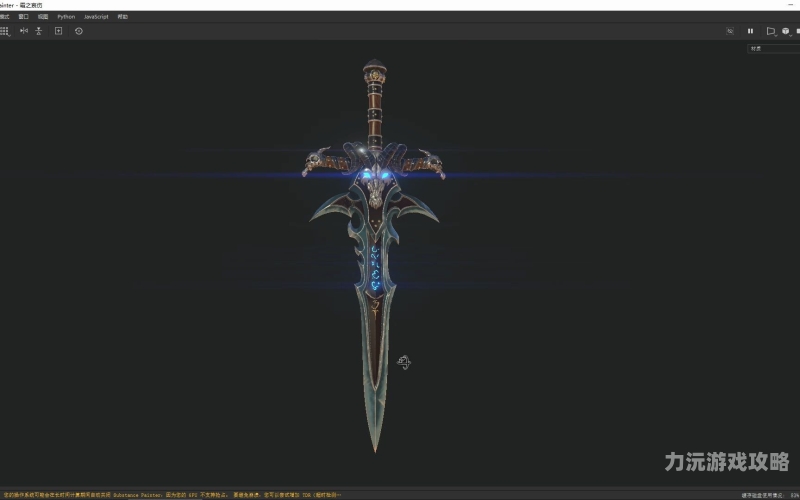Click the circular history reset icon
Screen dimensions: 800x500
point(79,31)
